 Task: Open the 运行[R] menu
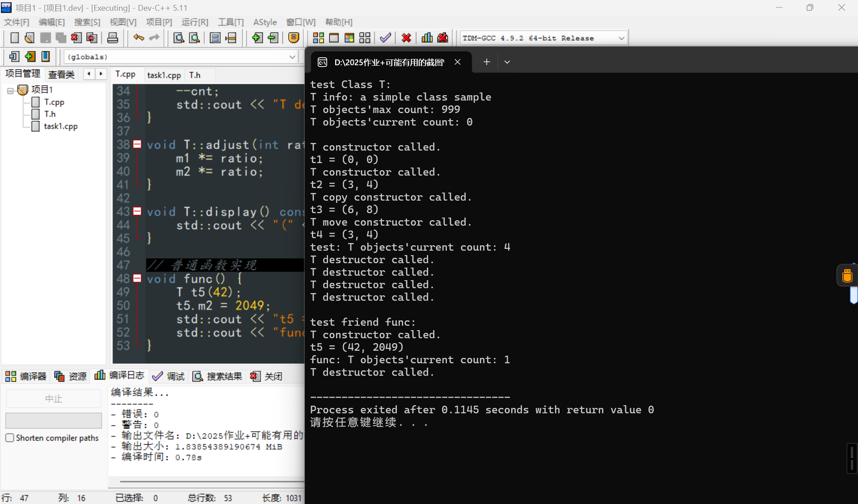[195, 22]
